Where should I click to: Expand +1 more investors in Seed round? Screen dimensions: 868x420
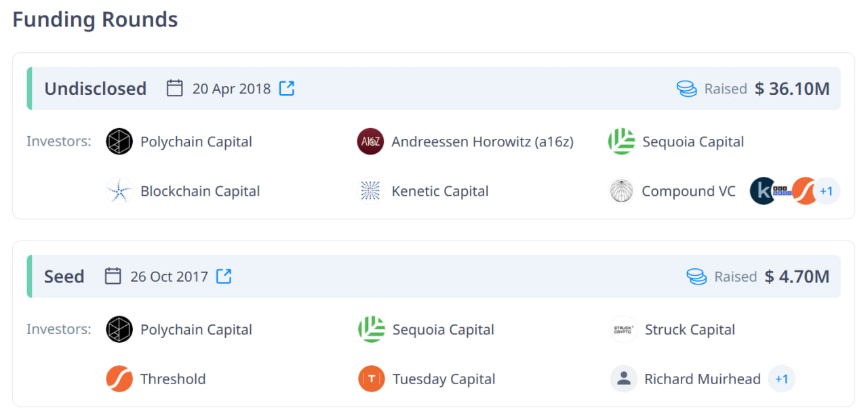781,379
